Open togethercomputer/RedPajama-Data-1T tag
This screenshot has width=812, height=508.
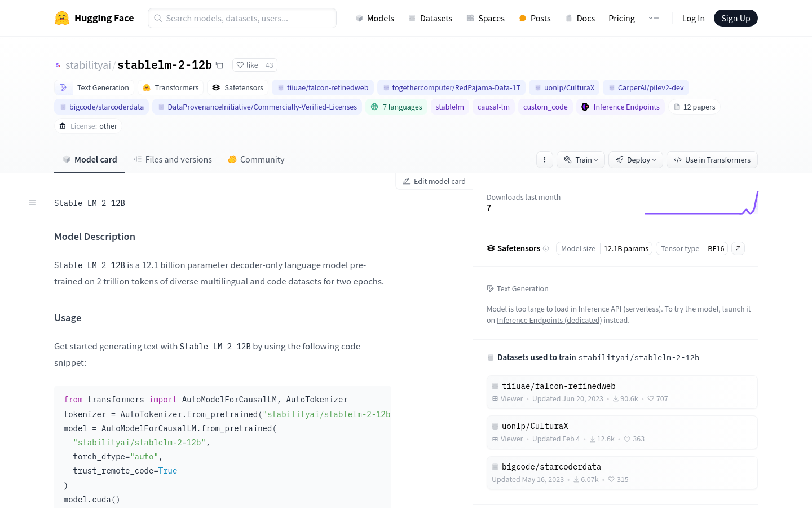tap(451, 87)
